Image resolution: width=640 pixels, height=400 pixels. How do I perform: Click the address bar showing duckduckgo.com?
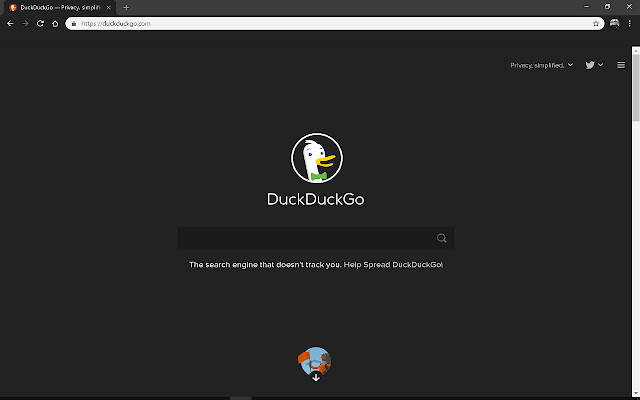coord(335,24)
